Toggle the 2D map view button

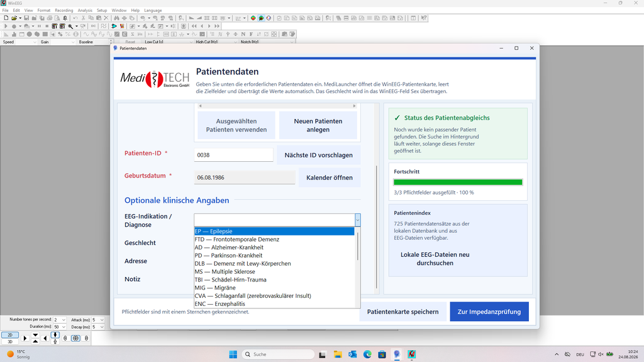(x=10, y=335)
